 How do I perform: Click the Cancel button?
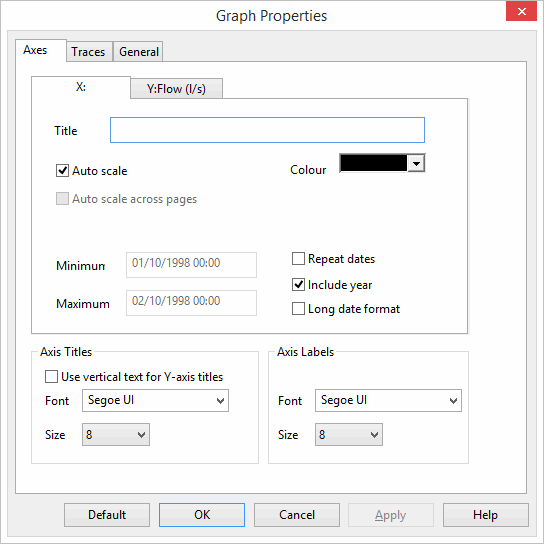(297, 515)
